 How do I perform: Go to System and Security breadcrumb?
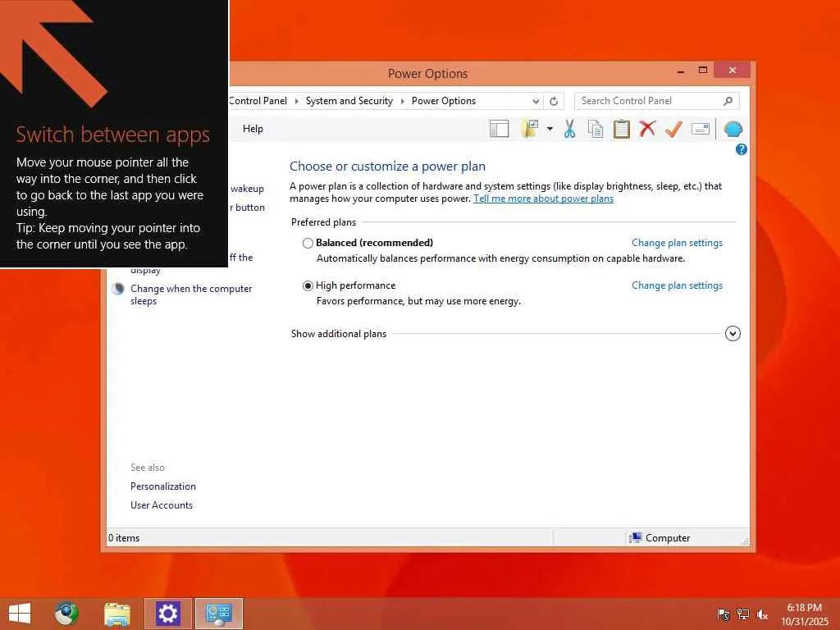click(349, 101)
